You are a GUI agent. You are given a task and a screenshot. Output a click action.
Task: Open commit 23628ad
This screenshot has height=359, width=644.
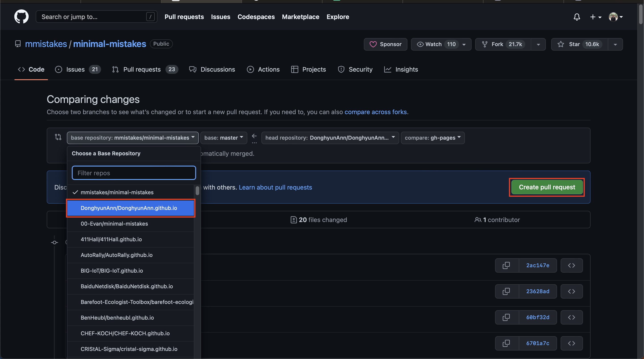(538, 291)
